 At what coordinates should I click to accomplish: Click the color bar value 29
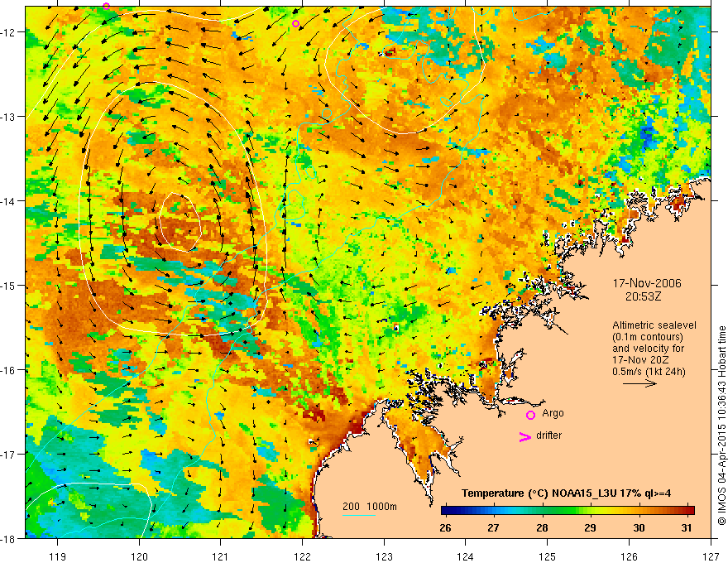tap(590, 527)
